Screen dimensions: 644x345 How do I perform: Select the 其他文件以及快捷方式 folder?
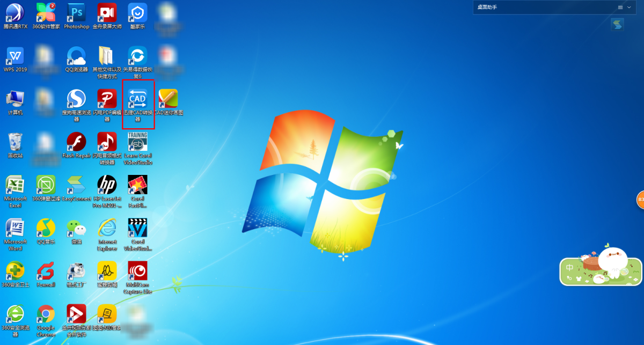(x=106, y=56)
